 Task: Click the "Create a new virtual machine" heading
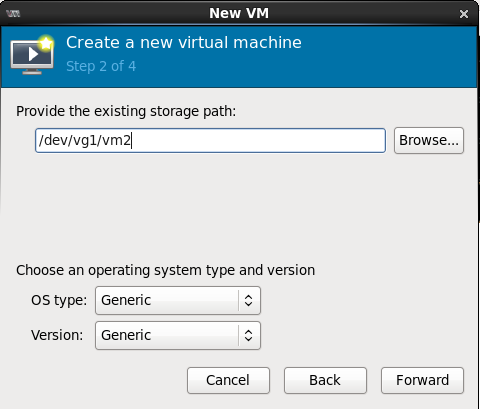click(184, 43)
